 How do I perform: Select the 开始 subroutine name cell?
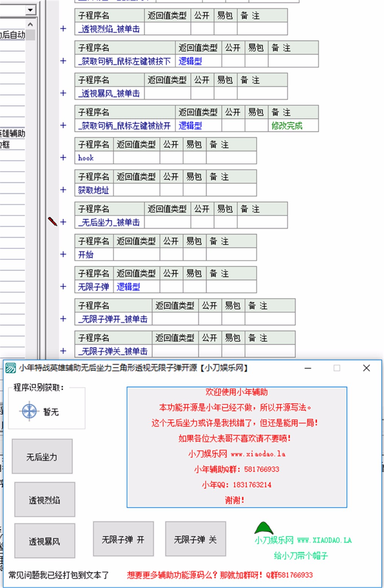pyautogui.click(x=94, y=254)
